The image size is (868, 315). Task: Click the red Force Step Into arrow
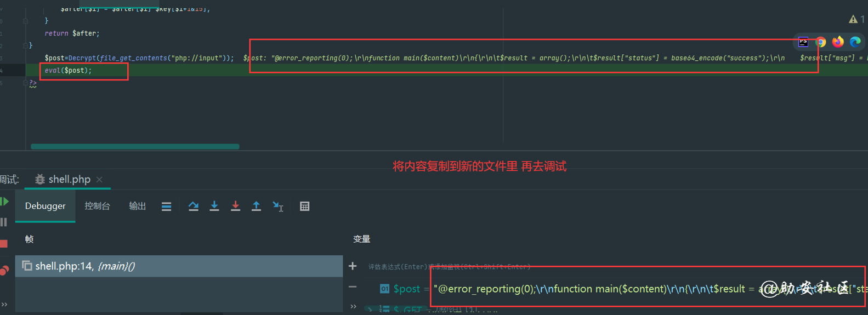(x=235, y=206)
